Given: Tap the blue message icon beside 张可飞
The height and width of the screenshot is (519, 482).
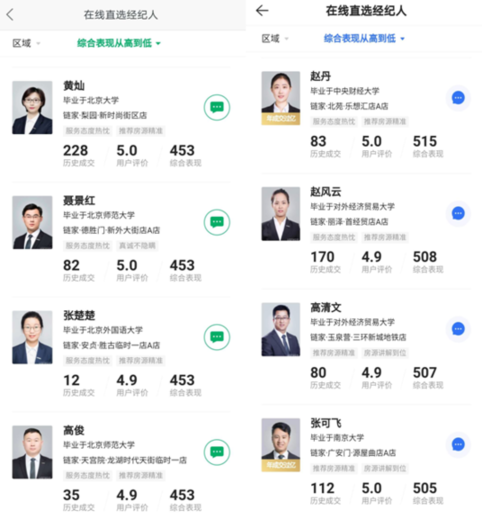Looking at the screenshot, I should point(458,445).
